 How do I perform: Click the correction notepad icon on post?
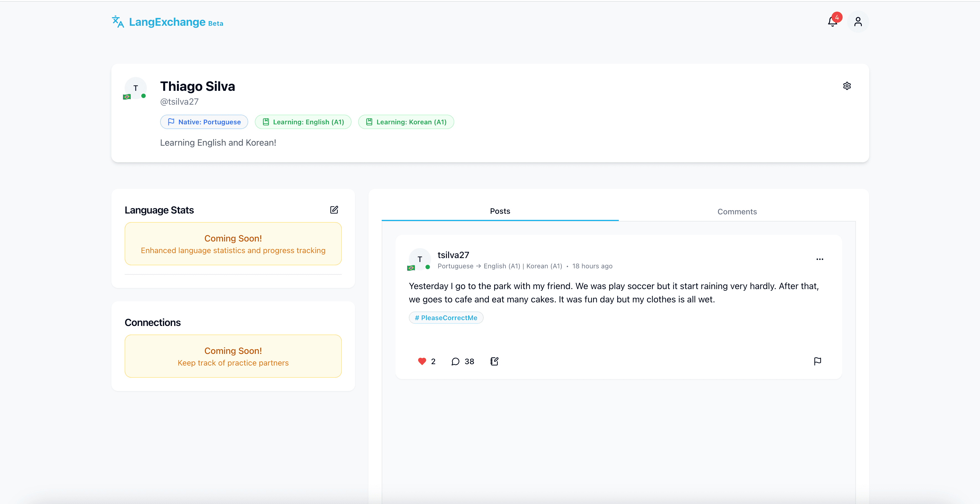[x=494, y=361]
